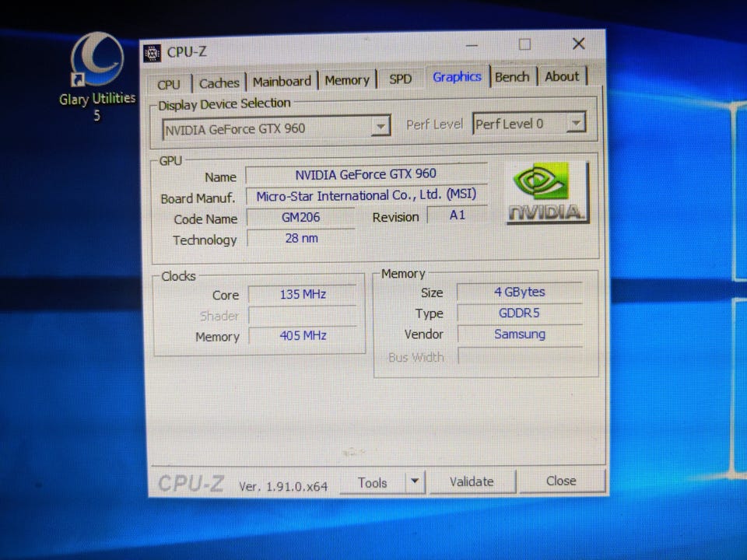This screenshot has width=747, height=560.
Task: Click the NVIDIA logo image
Action: point(548,192)
